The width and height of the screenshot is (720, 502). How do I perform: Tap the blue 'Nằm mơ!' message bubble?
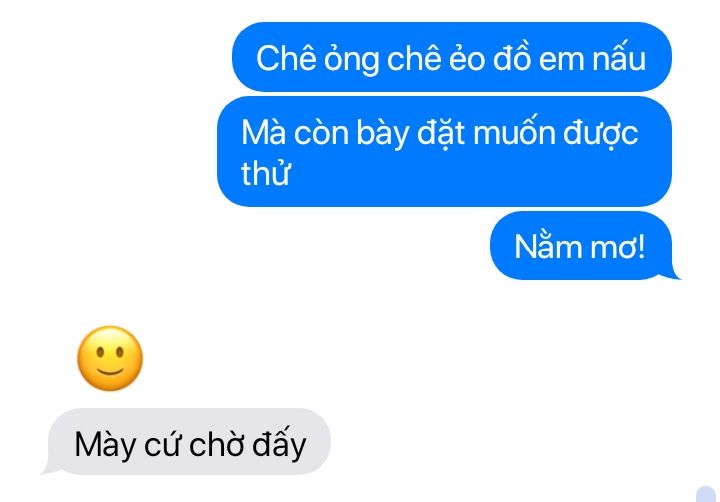click(x=581, y=246)
